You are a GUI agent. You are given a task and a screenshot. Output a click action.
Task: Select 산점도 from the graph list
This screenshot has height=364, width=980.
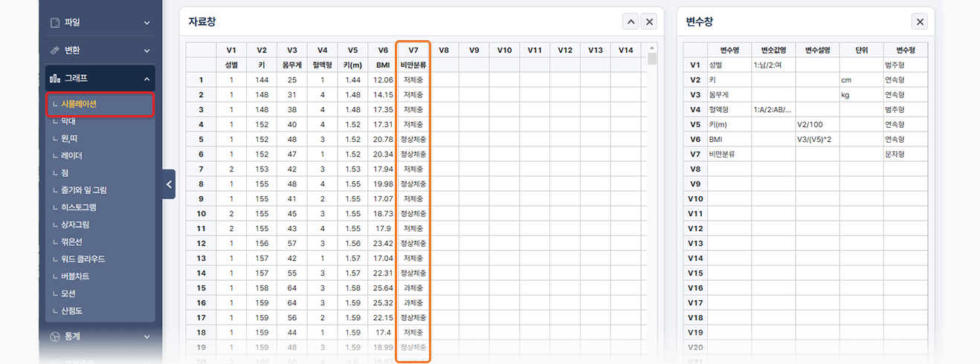[72, 311]
